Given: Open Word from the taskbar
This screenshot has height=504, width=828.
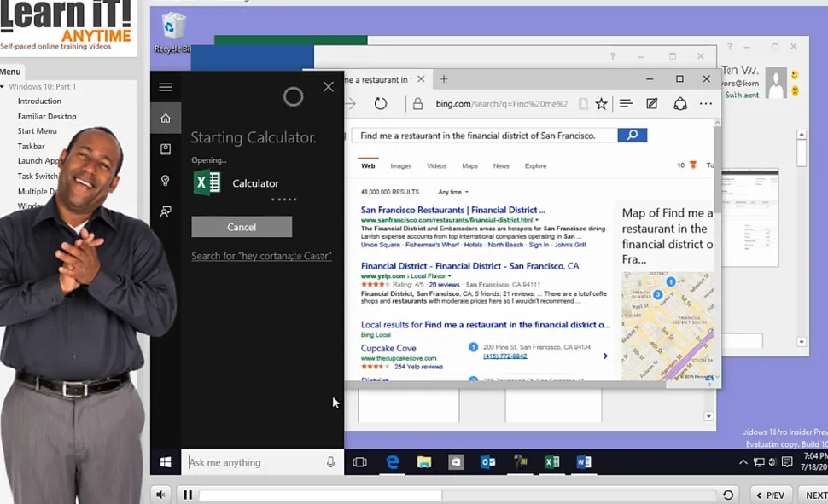Looking at the screenshot, I should [584, 462].
